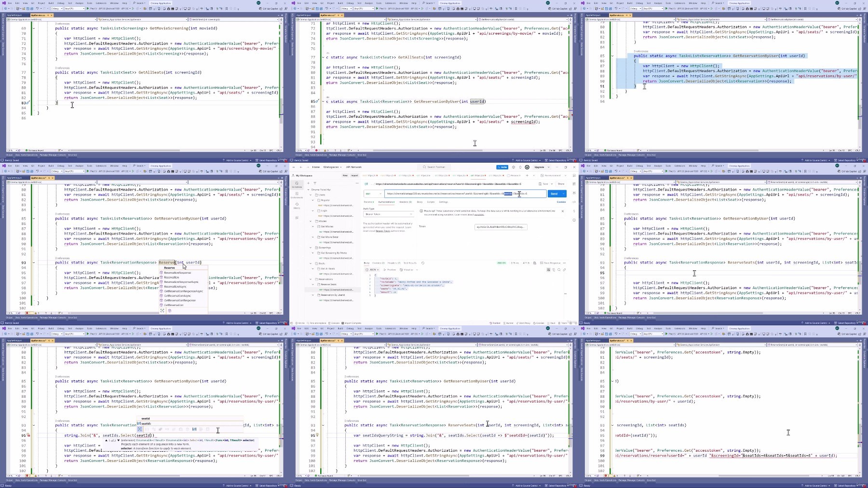Screen dimensions: 868x488
Task: Open the Environments sidebar panel in Postman
Action: click(297, 195)
